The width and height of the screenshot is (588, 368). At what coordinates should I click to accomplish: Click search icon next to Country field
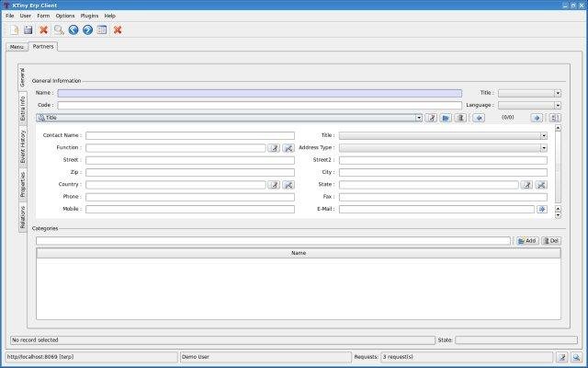288,185
